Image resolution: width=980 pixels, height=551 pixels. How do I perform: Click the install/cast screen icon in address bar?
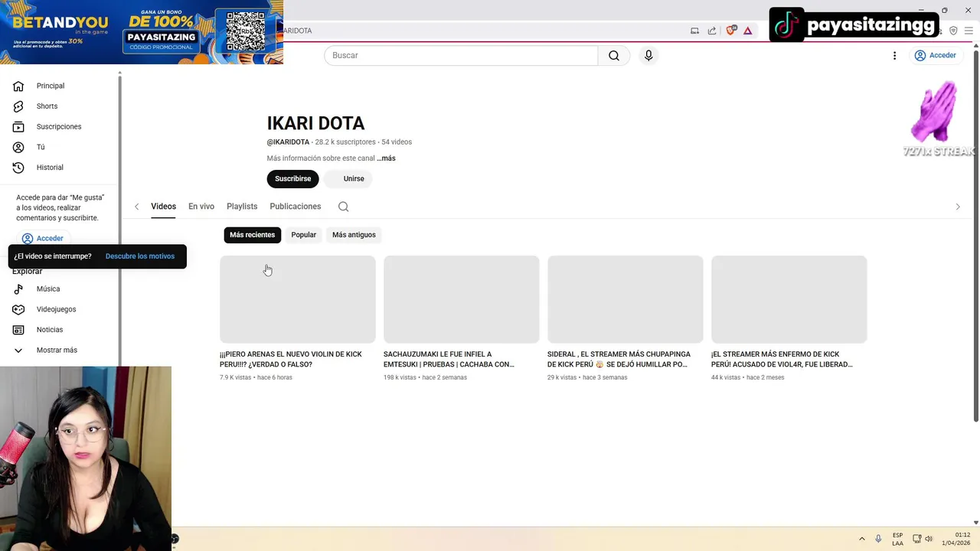(x=694, y=31)
